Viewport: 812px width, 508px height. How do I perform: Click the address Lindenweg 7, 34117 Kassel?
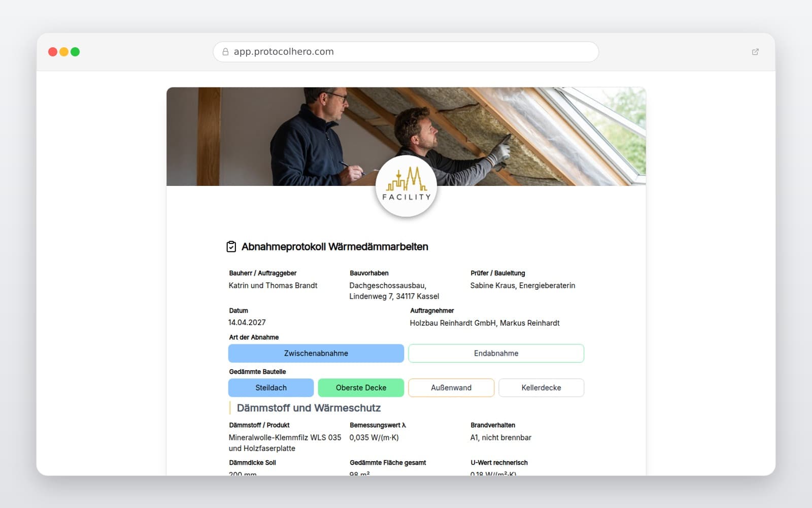pos(394,296)
